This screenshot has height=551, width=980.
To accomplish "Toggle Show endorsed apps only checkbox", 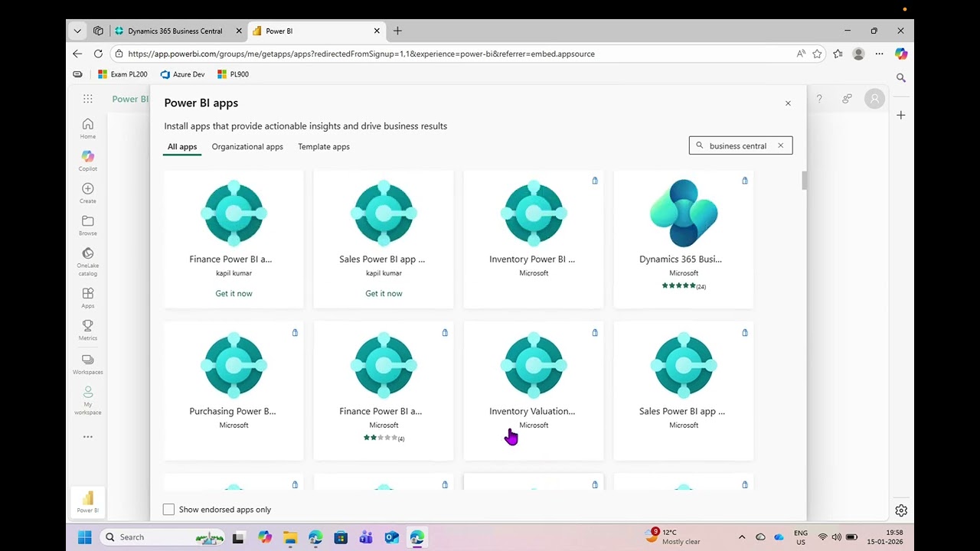I will point(168,510).
